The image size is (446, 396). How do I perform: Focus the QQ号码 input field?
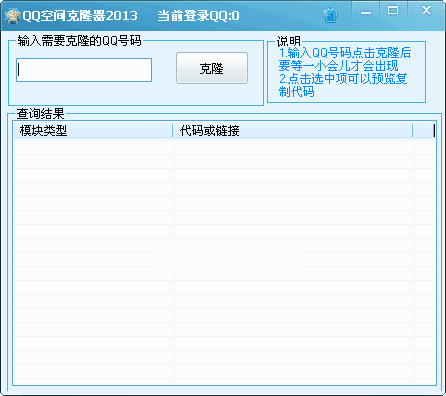[84, 70]
